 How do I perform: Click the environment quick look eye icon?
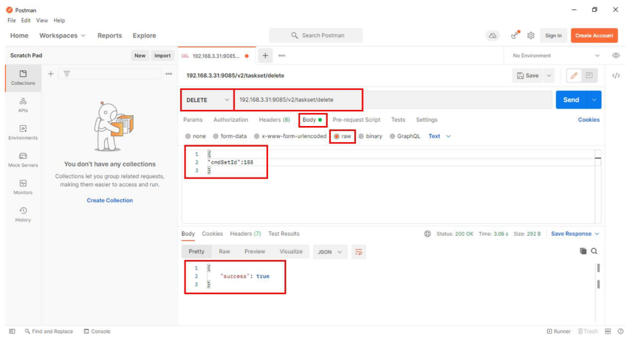click(x=615, y=56)
